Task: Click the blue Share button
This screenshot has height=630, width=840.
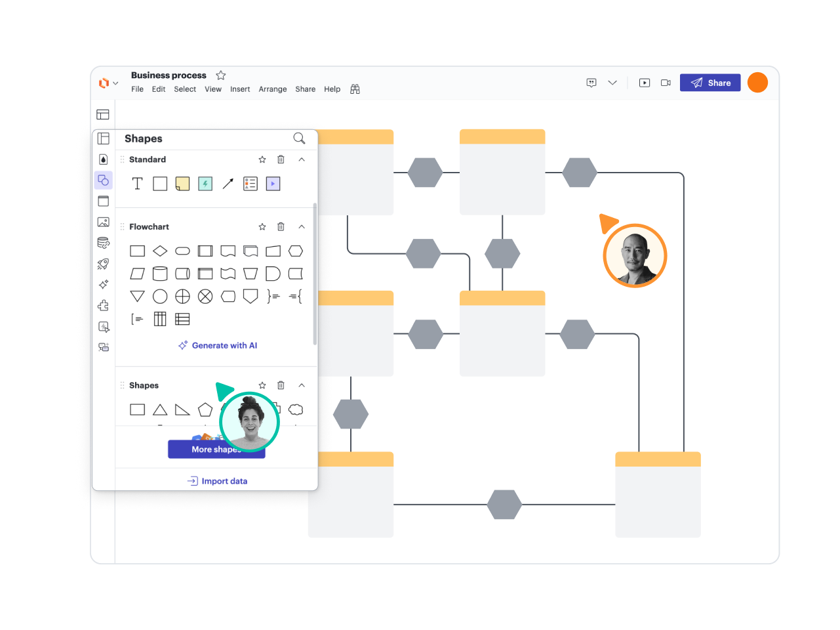Action: [710, 83]
